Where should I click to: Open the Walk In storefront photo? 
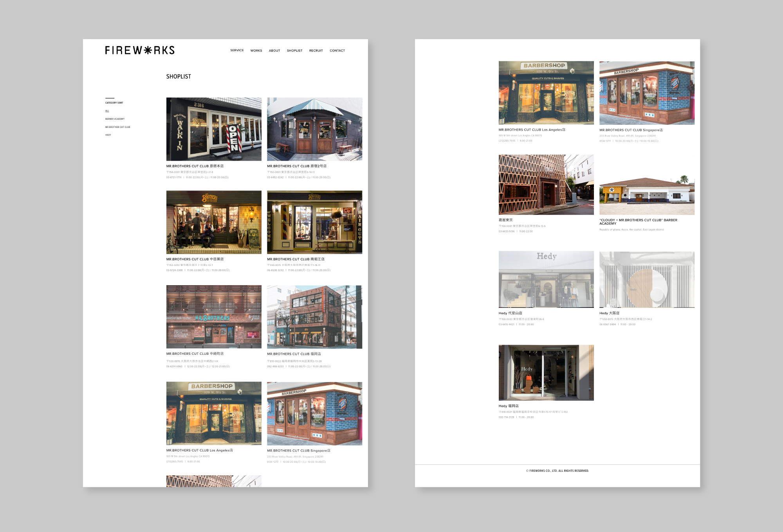click(214, 129)
